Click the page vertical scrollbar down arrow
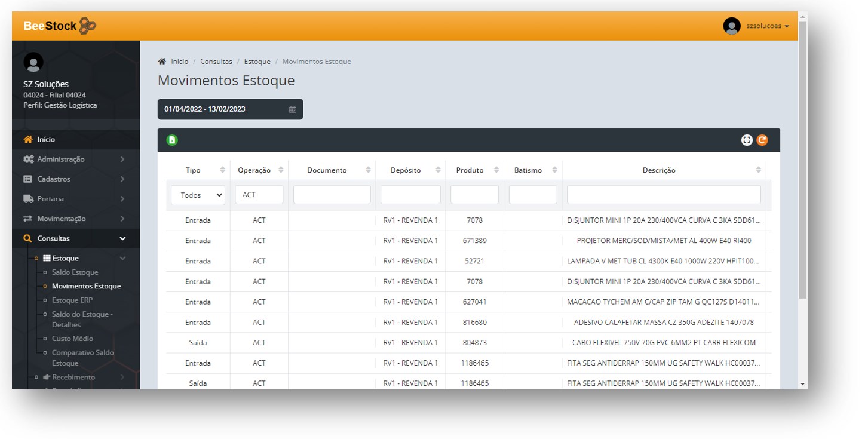The width and height of the screenshot is (868, 439). pyautogui.click(x=802, y=384)
